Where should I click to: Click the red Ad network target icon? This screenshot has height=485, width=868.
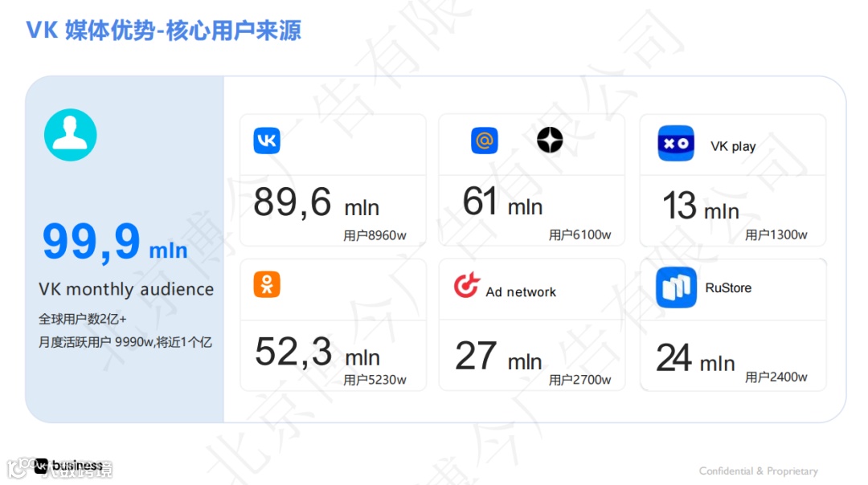tap(467, 285)
